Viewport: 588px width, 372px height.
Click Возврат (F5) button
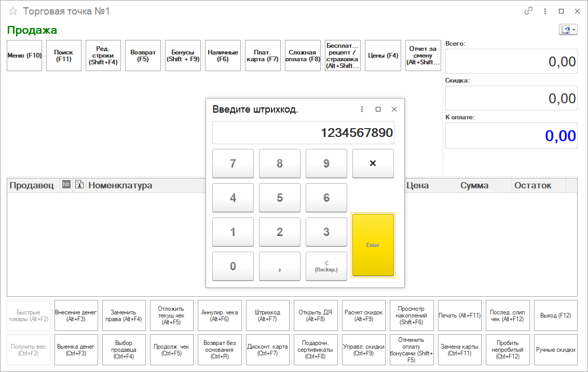click(x=143, y=56)
